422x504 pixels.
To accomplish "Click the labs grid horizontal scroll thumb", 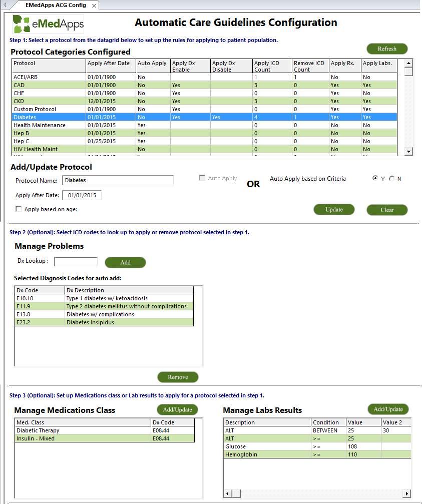I will (236, 493).
